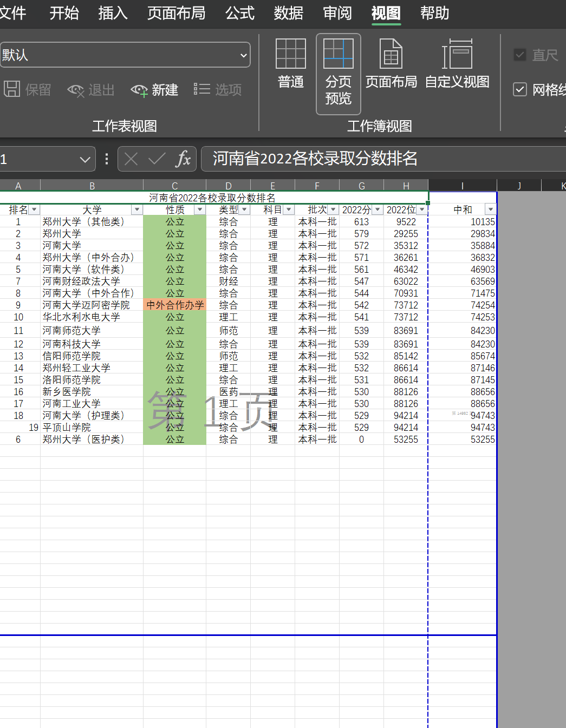Click the Name Box field
566x728 pixels.
coord(38,159)
